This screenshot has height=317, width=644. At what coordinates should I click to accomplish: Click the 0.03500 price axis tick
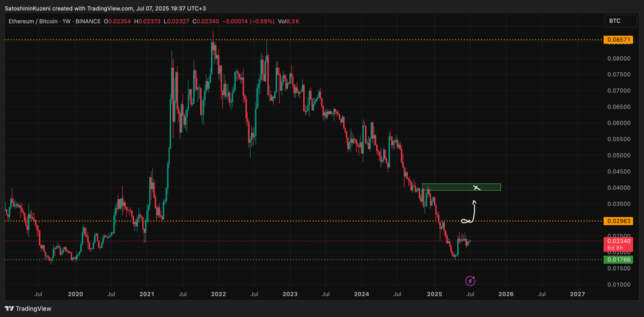(x=618, y=204)
